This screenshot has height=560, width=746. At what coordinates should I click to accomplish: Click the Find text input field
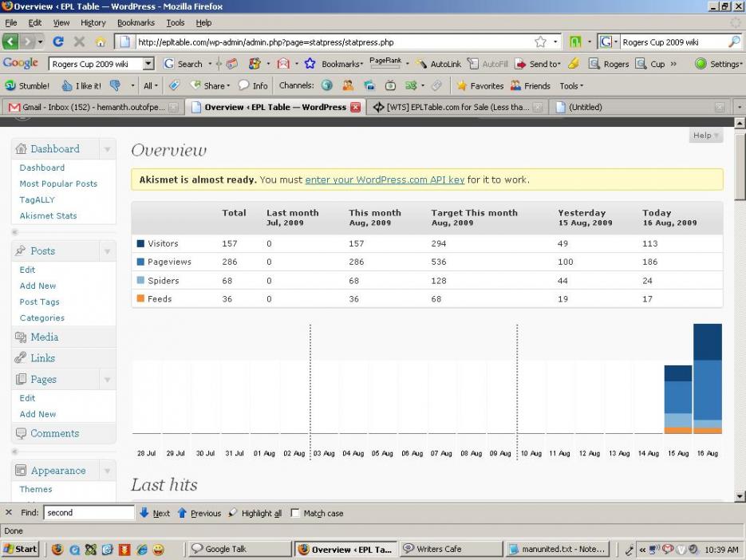pos(88,513)
